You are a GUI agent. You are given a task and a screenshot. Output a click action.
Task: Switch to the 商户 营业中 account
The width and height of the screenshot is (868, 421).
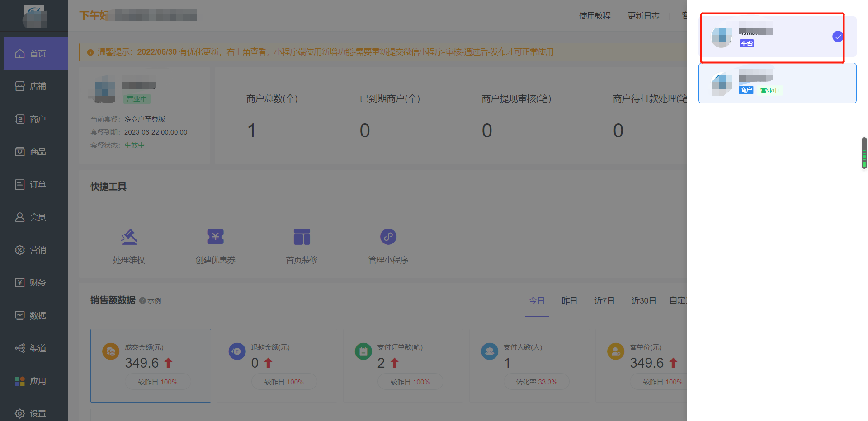[x=777, y=83]
